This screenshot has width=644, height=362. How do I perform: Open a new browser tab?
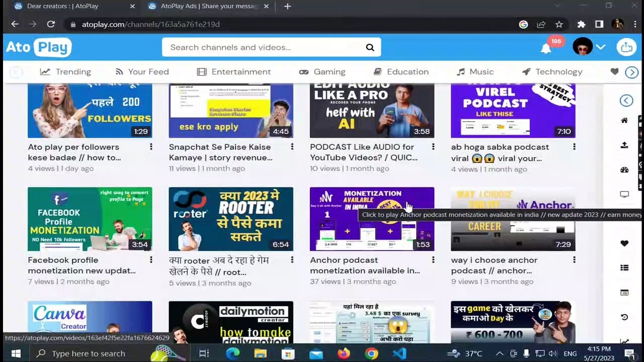point(287,7)
